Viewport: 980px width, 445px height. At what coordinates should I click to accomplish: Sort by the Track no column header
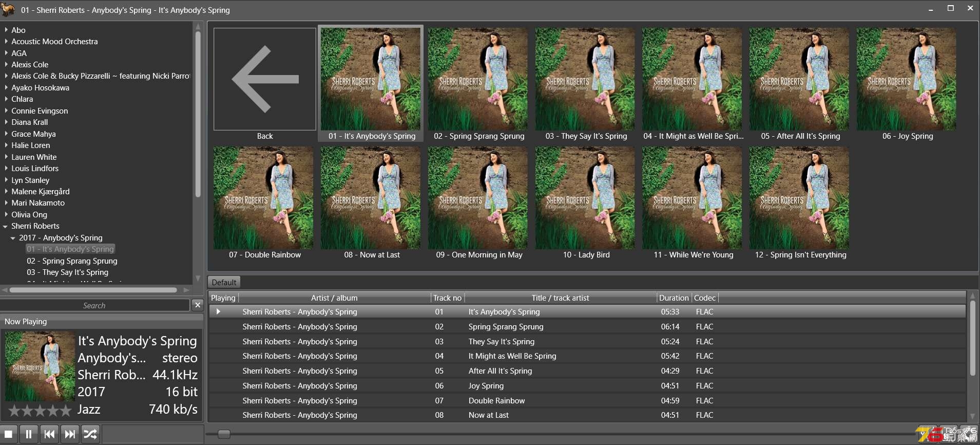(x=447, y=298)
